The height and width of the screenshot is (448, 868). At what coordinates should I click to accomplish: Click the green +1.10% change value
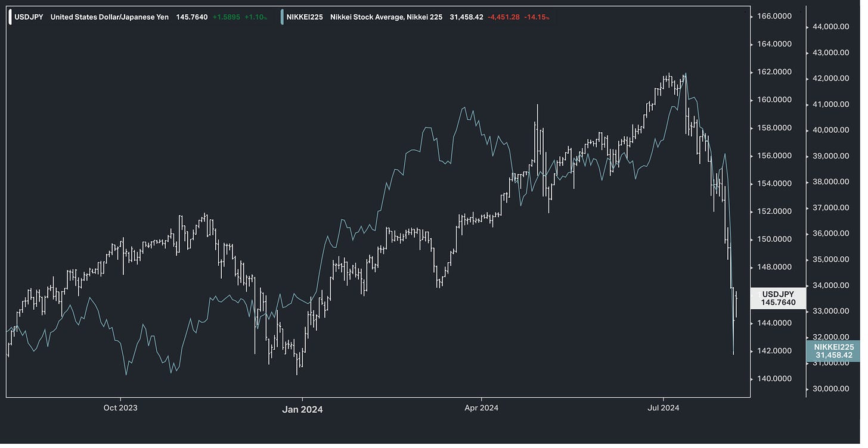coord(255,17)
